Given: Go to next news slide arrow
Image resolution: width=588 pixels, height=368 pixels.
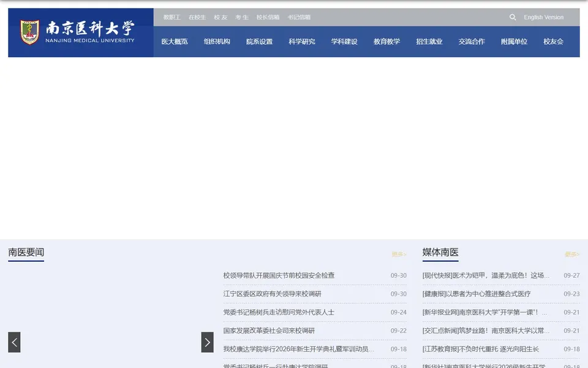Looking at the screenshot, I should click(208, 342).
